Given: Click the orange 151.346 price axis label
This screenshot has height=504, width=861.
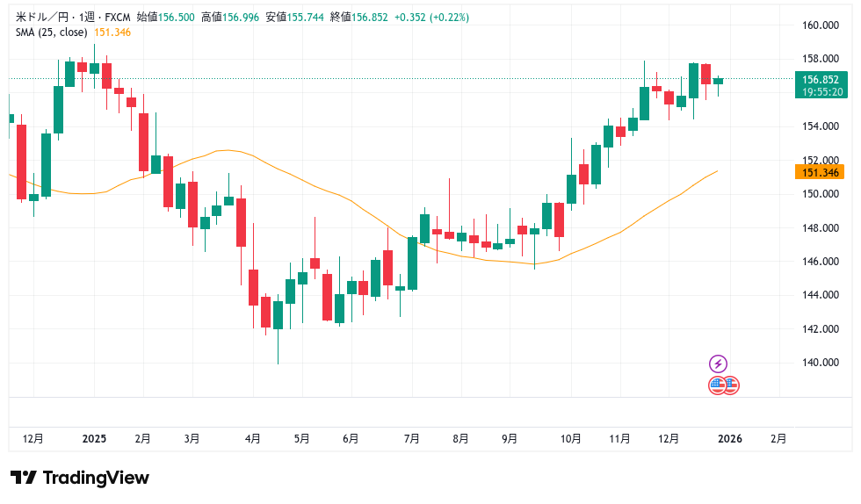Looking at the screenshot, I should 818,172.
